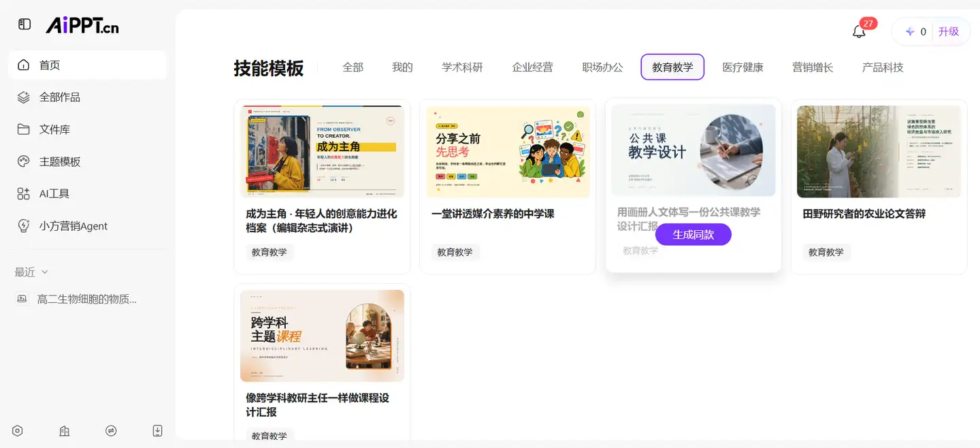The height and width of the screenshot is (448, 980).
Task: Switch to the 企业经营 tab
Action: coord(533,67)
